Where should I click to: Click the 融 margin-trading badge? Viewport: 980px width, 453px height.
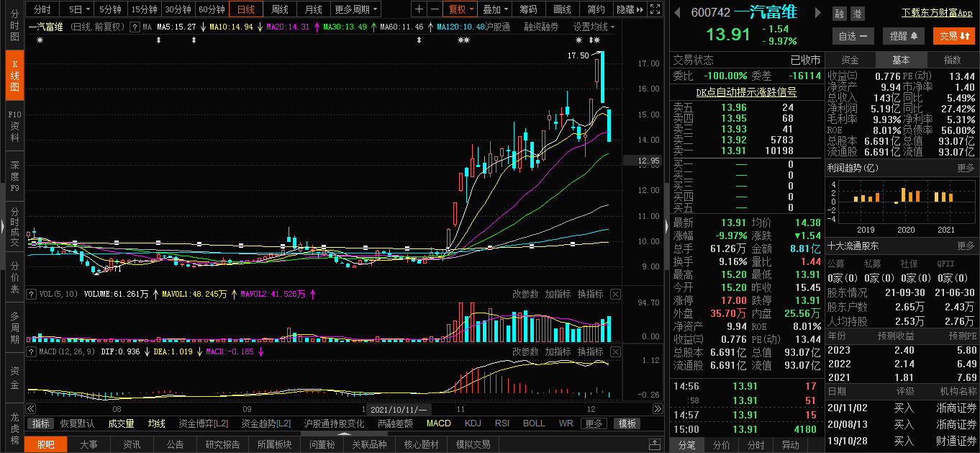coord(839,14)
